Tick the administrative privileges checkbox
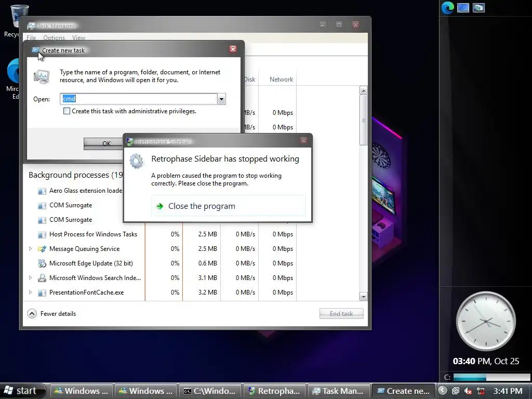This screenshot has width=532, height=399. (67, 111)
